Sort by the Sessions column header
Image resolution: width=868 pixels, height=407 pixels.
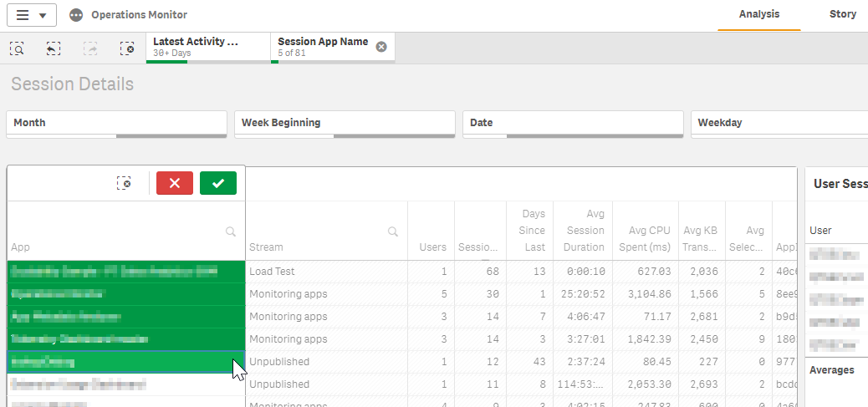478,247
